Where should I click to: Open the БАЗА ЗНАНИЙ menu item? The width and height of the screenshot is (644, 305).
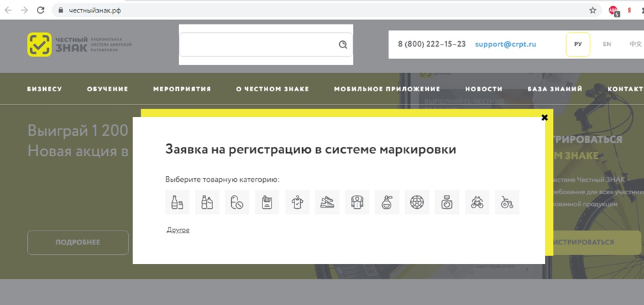click(x=555, y=89)
